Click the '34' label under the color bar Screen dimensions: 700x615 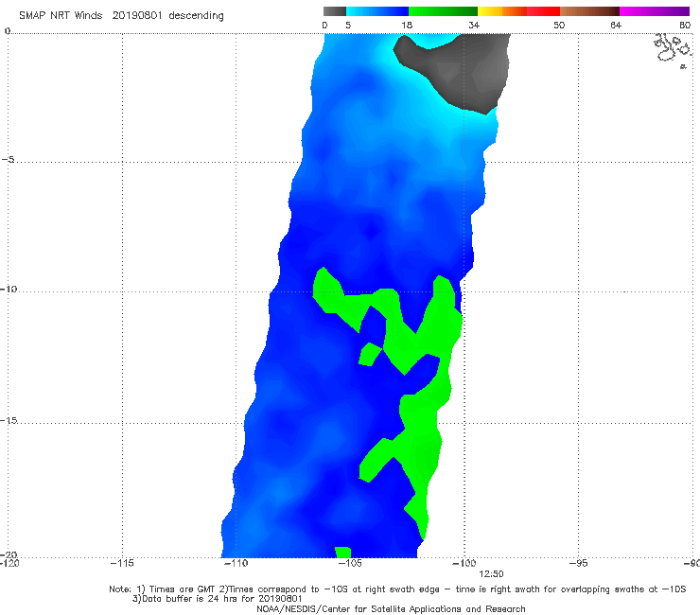coord(474,25)
